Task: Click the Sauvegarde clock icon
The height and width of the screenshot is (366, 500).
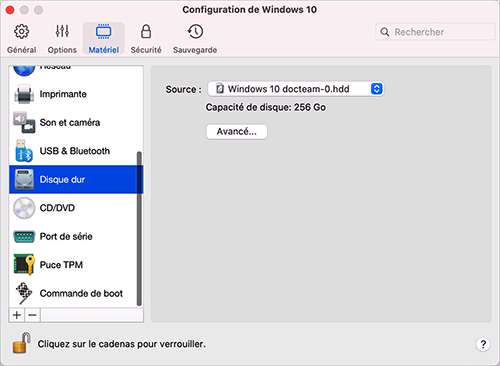Action: pyautogui.click(x=195, y=31)
